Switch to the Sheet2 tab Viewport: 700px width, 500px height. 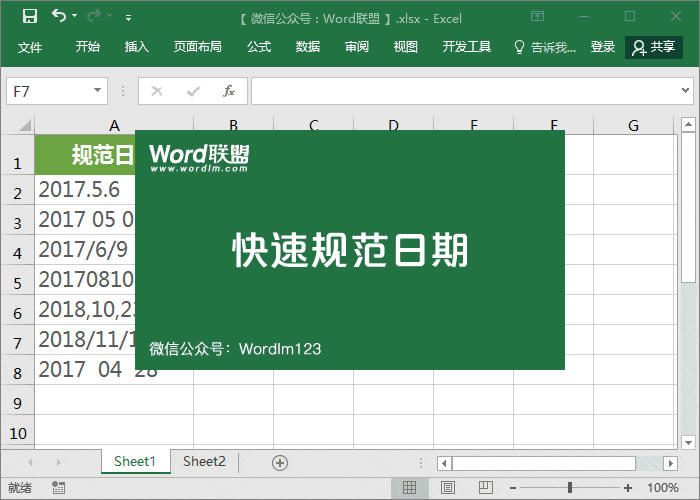204,461
